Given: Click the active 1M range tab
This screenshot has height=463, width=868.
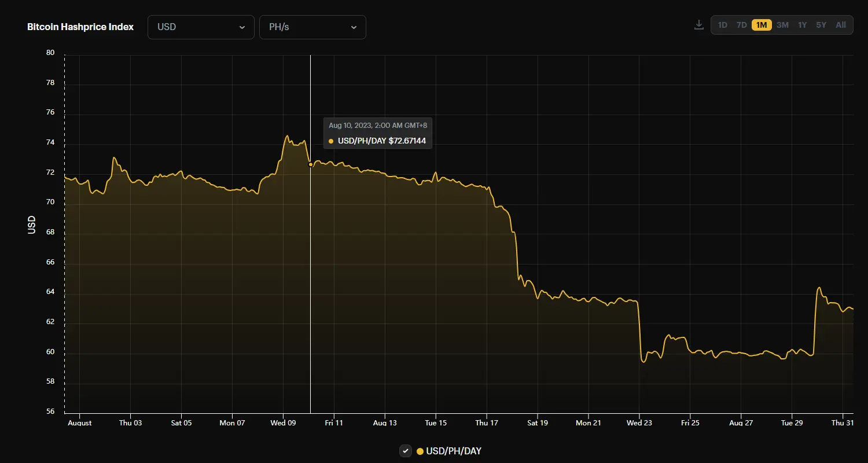Looking at the screenshot, I should point(762,25).
